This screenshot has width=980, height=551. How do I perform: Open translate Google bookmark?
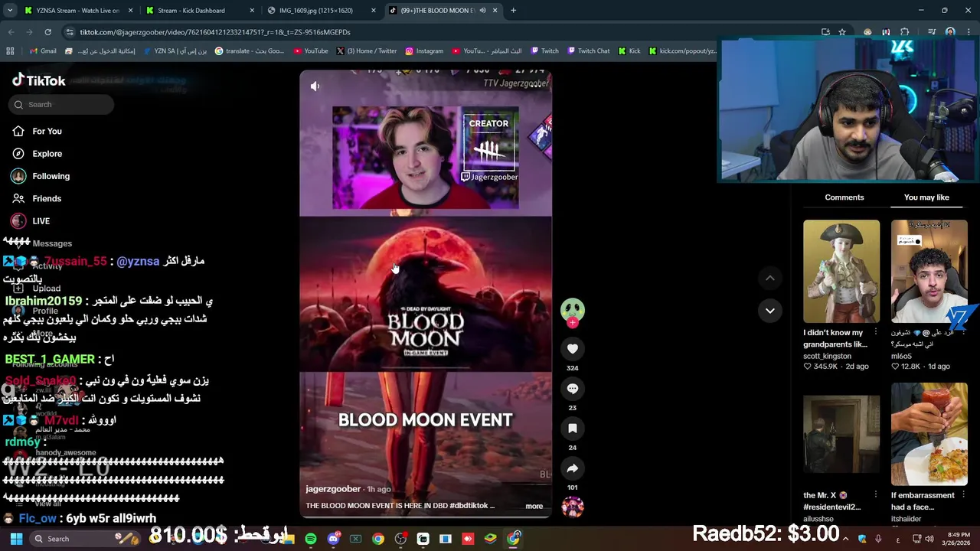pyautogui.click(x=250, y=51)
